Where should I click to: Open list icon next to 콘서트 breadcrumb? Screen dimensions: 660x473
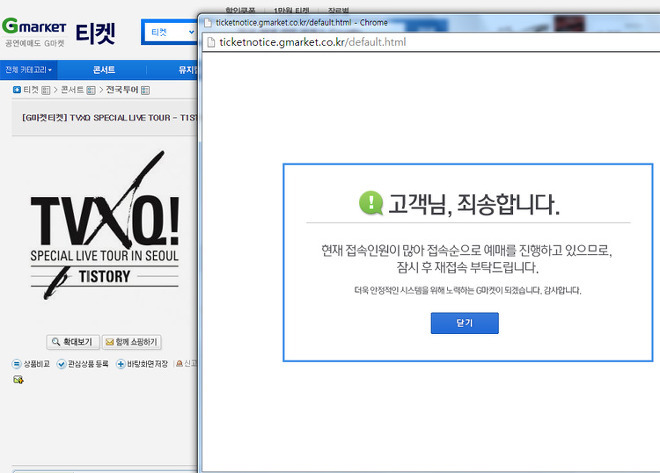(91, 90)
